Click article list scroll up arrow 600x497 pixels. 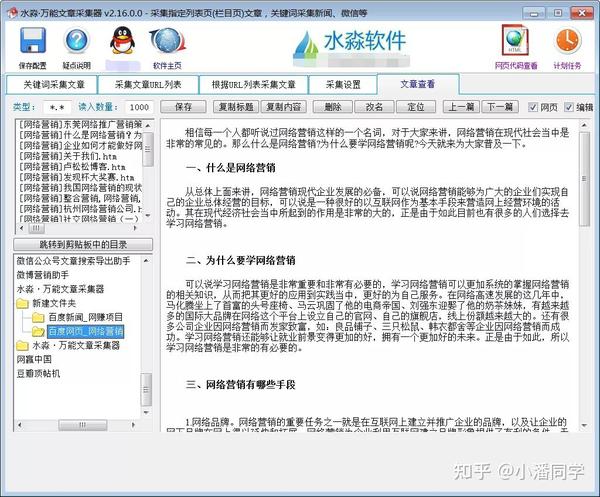(148, 125)
